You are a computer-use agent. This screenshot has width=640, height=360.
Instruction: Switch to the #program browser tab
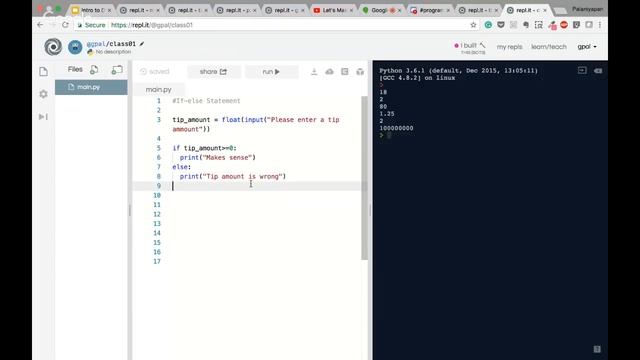coord(430,10)
